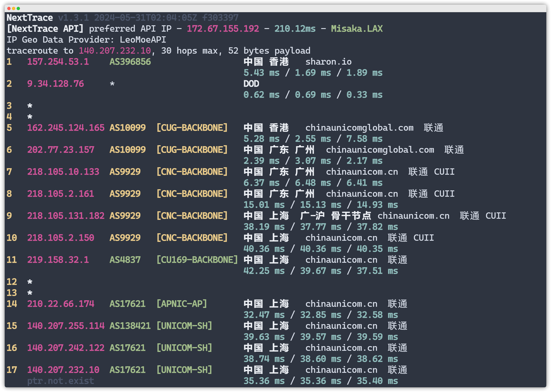Click the 6.37 ms latency on hop 7
551x392 pixels.
click(262, 183)
